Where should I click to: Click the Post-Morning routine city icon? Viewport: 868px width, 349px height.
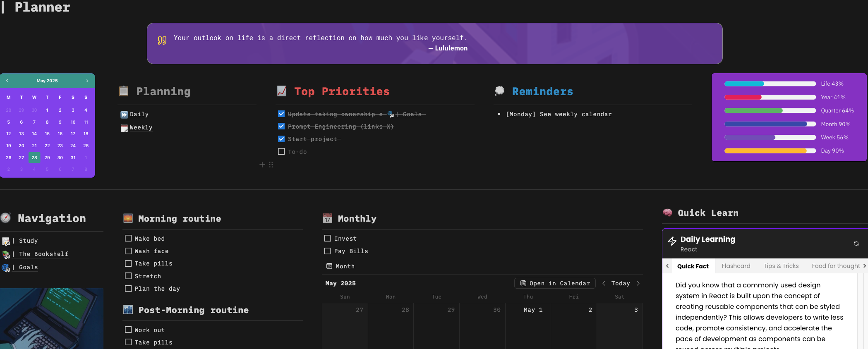click(128, 309)
